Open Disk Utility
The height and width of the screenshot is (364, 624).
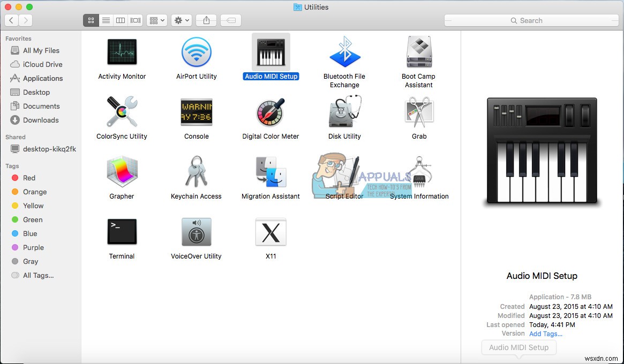(x=344, y=112)
